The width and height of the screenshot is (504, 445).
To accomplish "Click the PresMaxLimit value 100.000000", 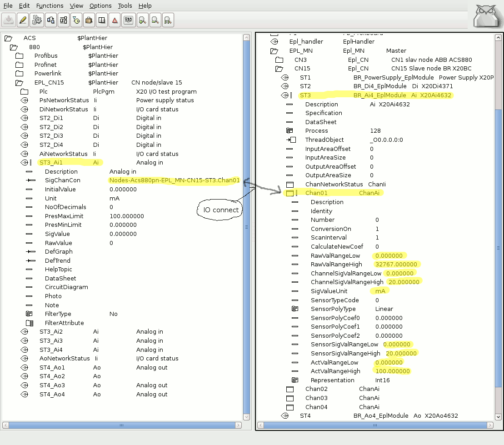I will pyautogui.click(x=127, y=216).
